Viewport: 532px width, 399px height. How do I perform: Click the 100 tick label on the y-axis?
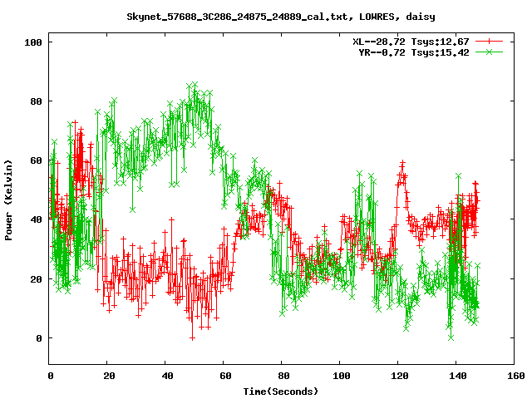tap(33, 42)
